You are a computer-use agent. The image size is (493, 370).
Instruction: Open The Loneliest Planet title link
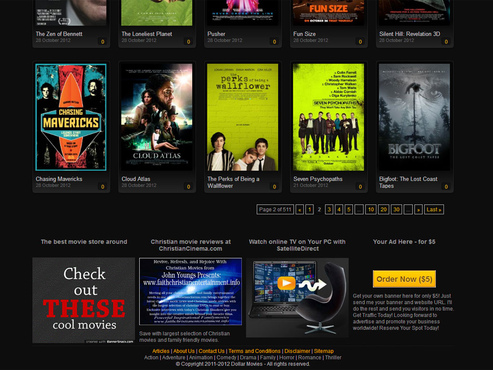tap(147, 34)
